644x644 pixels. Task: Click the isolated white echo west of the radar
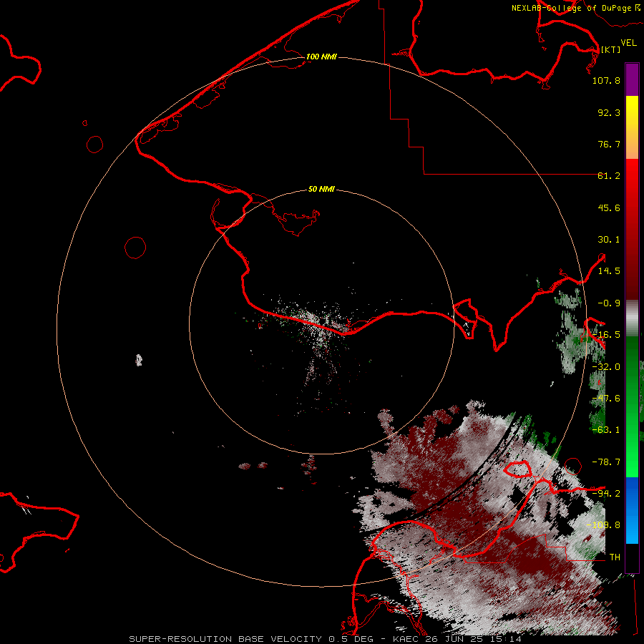pos(139,360)
